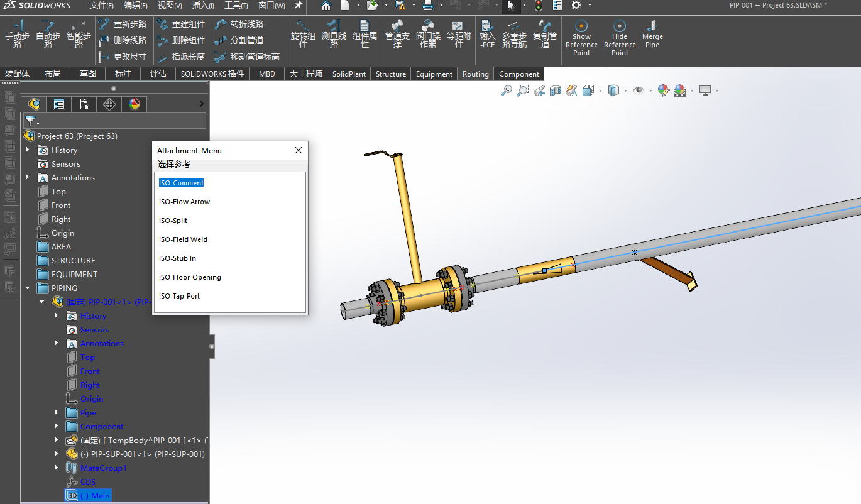This screenshot has height=504, width=861.
Task: Open the ConfigurationManager tab icon
Action: tap(84, 104)
